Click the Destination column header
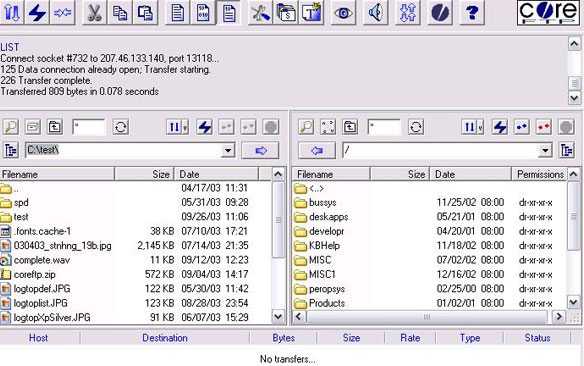Viewport: 584px width, 366px height. [x=165, y=338]
